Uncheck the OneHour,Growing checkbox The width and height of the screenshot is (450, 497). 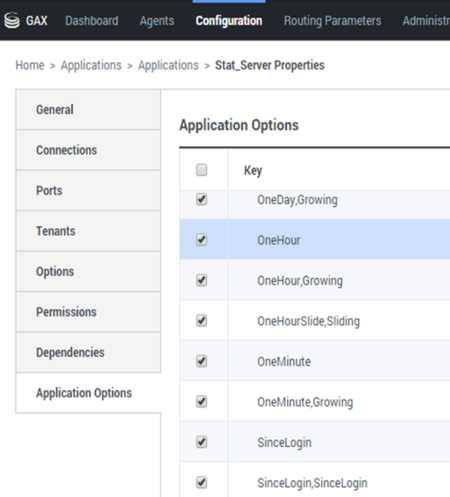point(201,280)
